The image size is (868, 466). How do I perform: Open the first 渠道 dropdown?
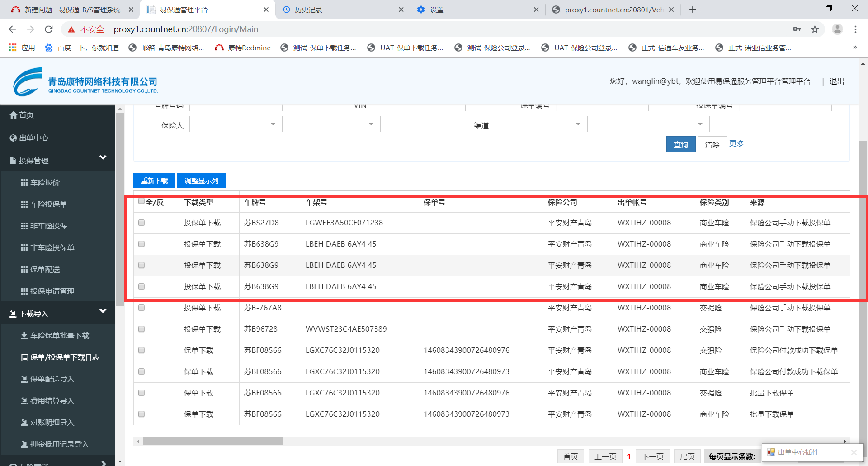tap(541, 124)
